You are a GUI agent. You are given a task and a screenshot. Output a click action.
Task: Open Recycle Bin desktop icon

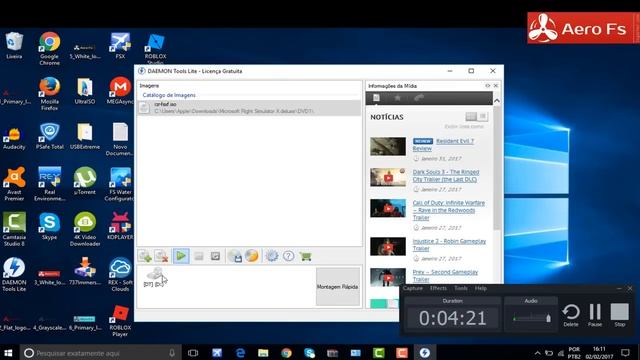(14, 46)
